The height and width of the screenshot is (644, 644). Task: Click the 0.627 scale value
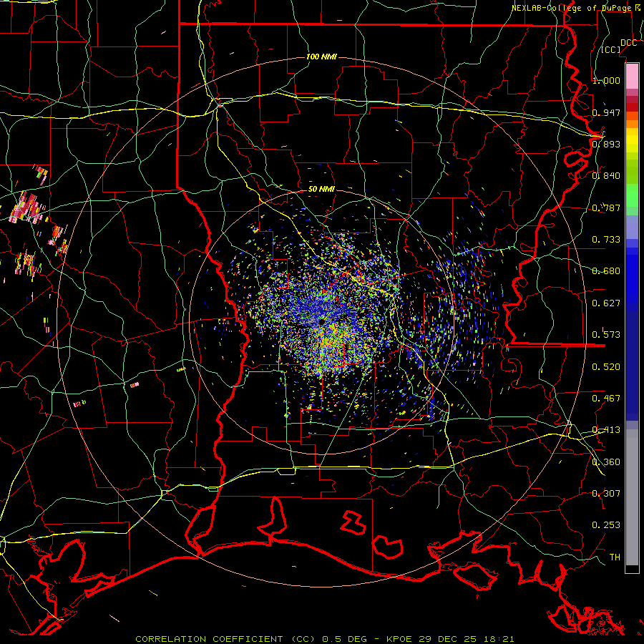point(606,303)
